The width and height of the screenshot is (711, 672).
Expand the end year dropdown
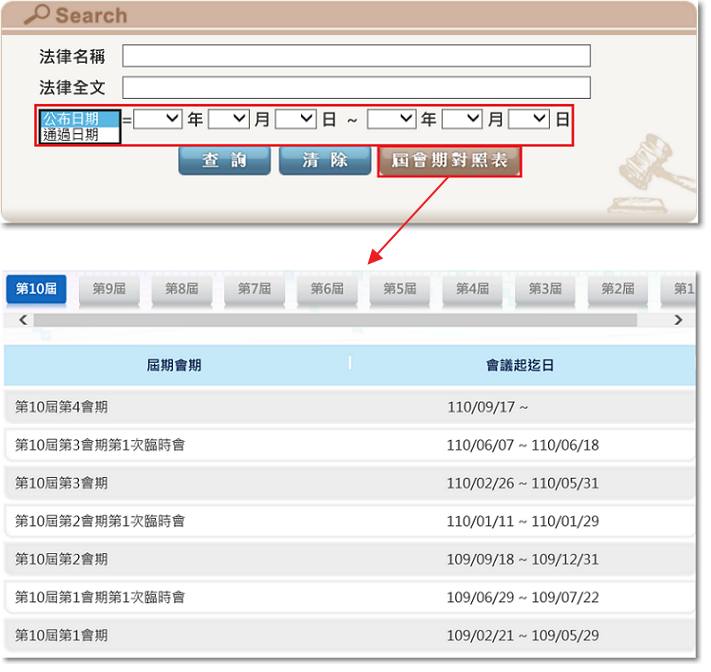click(x=391, y=119)
